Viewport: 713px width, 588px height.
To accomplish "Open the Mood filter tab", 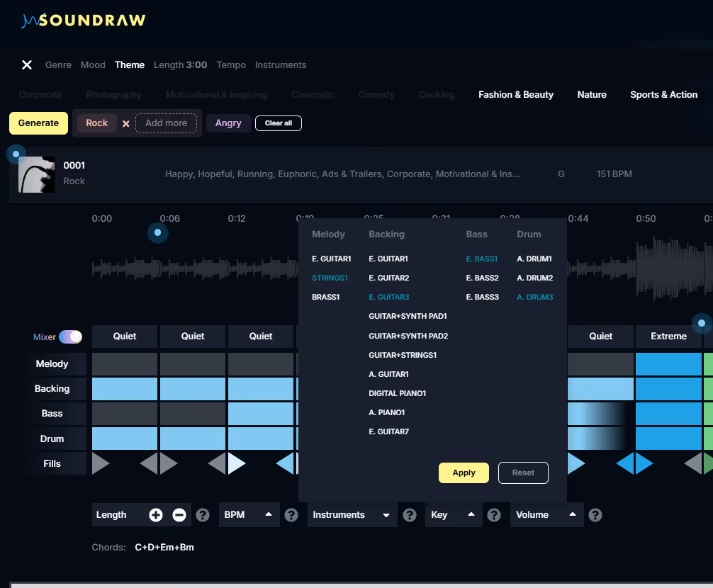I will 93,65.
